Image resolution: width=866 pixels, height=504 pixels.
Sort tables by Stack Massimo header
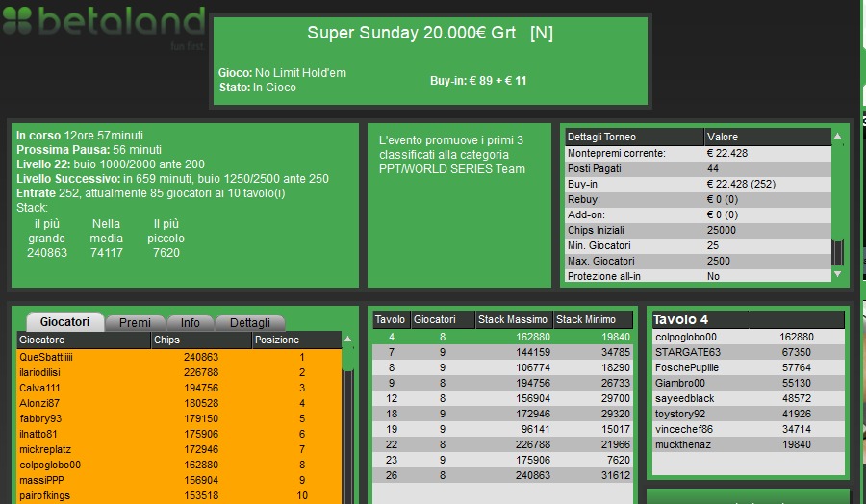pos(514,319)
